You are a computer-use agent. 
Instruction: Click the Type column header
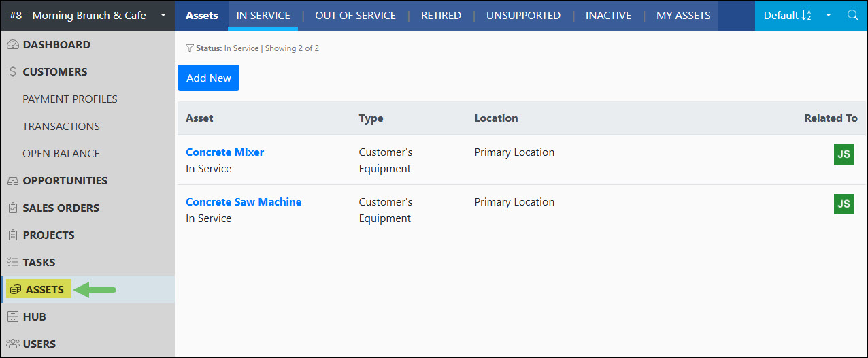click(x=371, y=118)
